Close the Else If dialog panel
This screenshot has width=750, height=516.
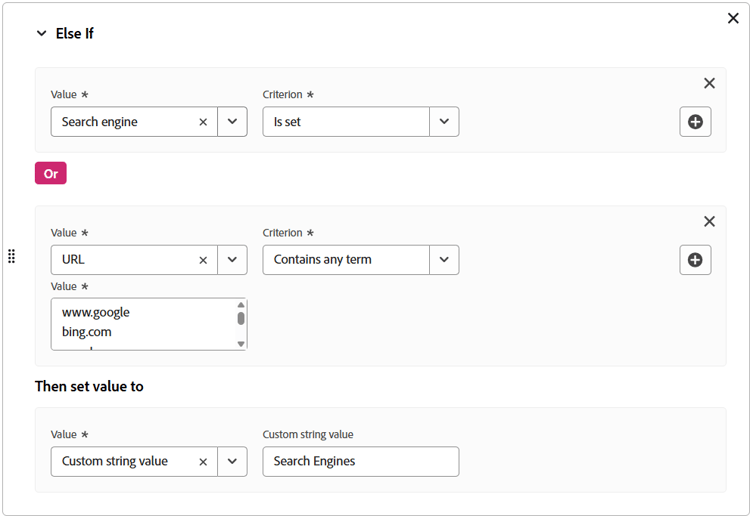733,18
